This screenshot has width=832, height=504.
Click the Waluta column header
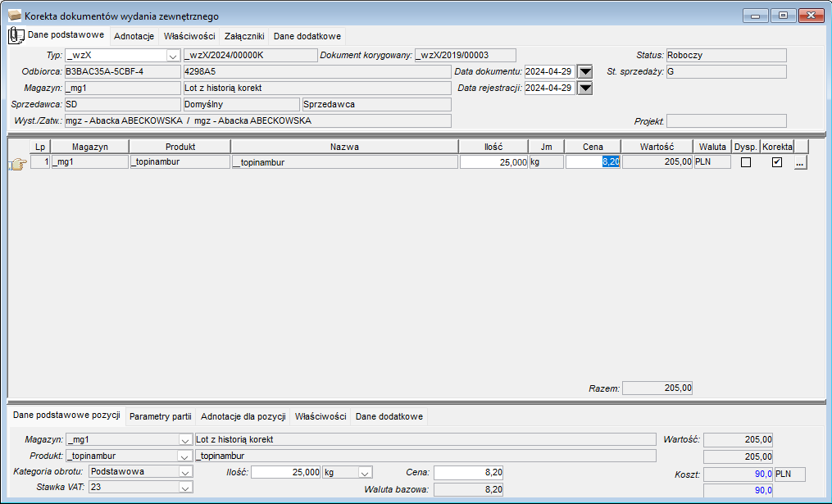click(712, 147)
